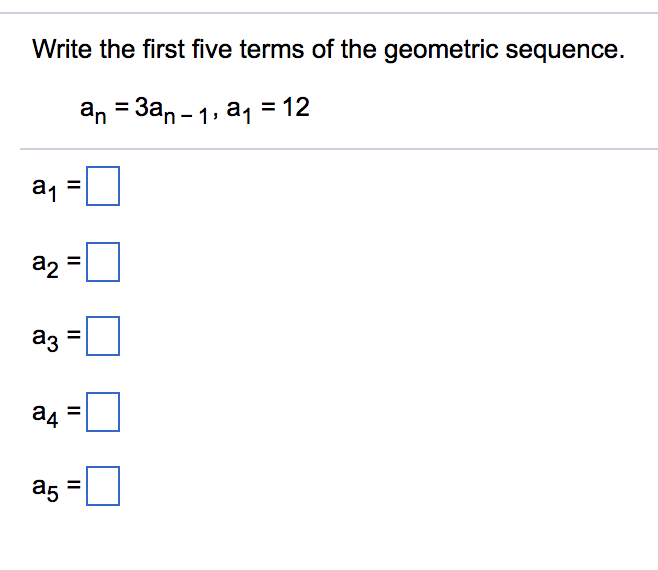Click the divider line below the formula
Screen dimensions: 658x570
tap(329, 149)
